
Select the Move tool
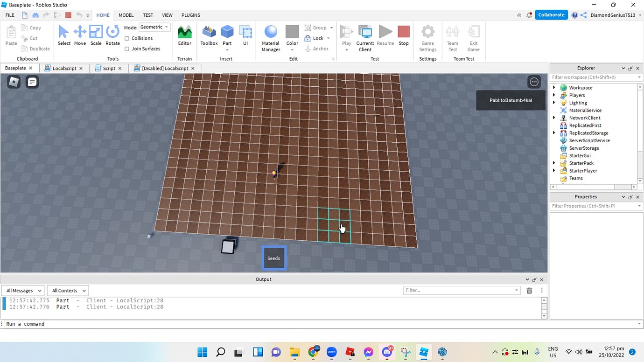(80, 35)
